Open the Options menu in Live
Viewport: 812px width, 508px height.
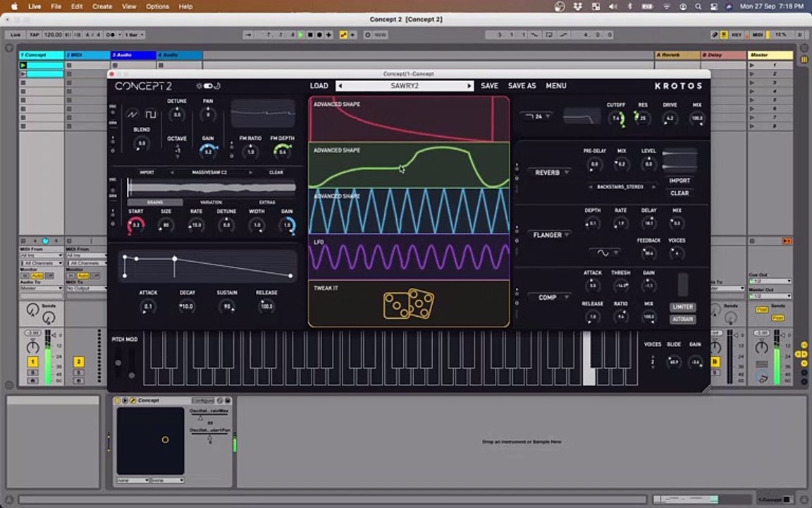[157, 6]
